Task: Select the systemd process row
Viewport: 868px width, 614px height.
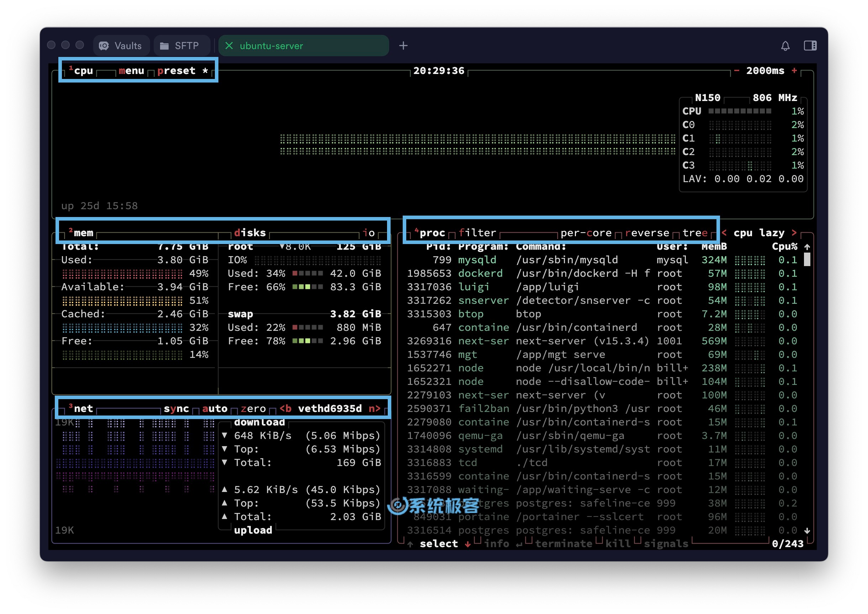Action: coord(602,449)
